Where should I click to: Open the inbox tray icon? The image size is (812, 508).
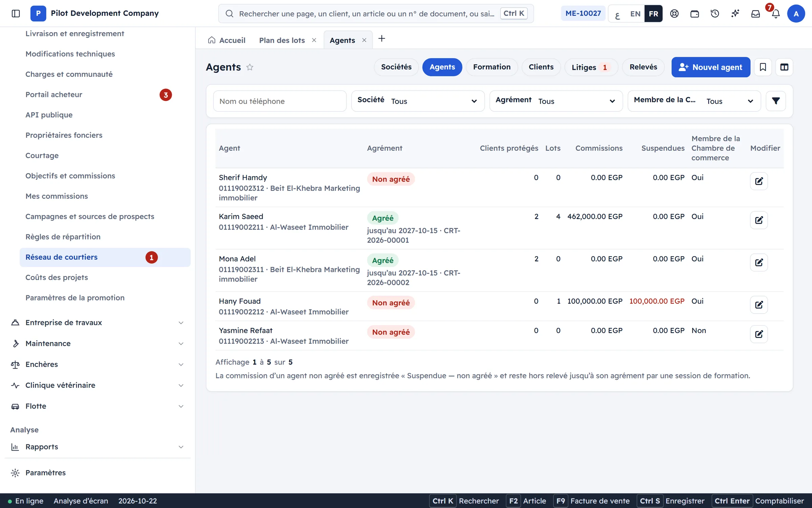[x=755, y=14]
